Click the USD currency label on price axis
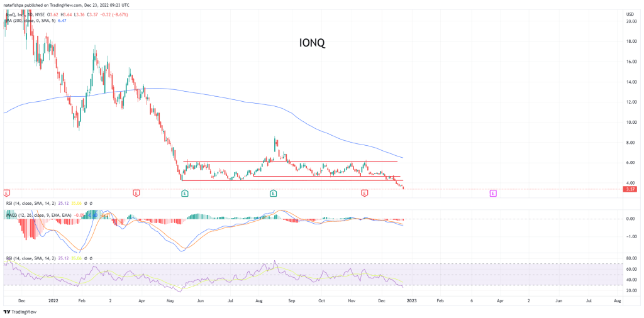The image size is (644, 318). coord(629,14)
